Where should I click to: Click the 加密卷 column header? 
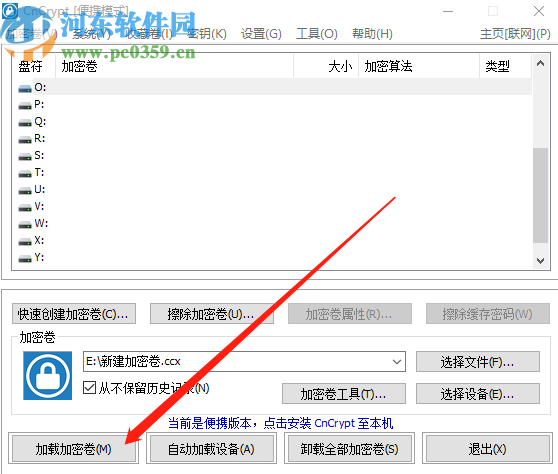point(174,66)
